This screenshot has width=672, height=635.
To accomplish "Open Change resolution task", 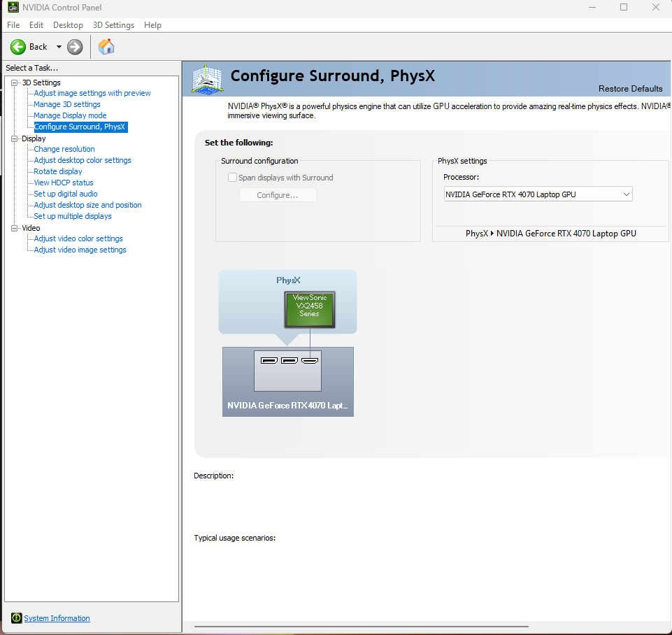I will click(64, 149).
